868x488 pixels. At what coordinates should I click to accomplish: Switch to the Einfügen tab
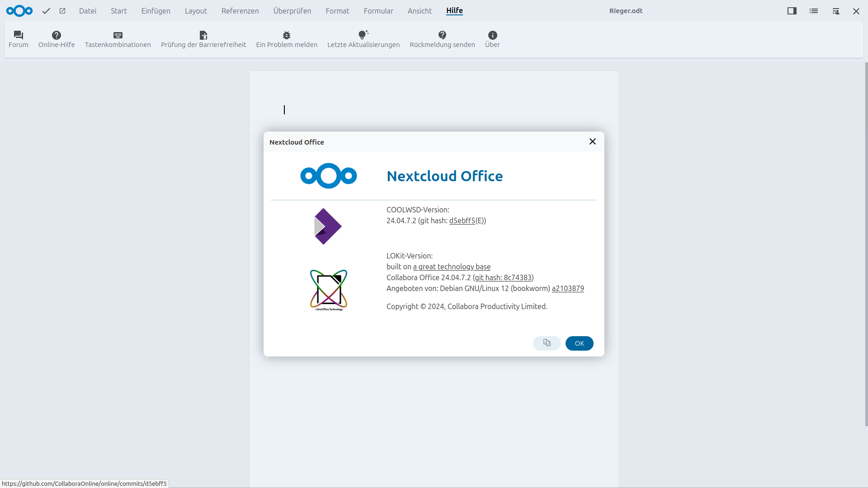[x=156, y=11]
